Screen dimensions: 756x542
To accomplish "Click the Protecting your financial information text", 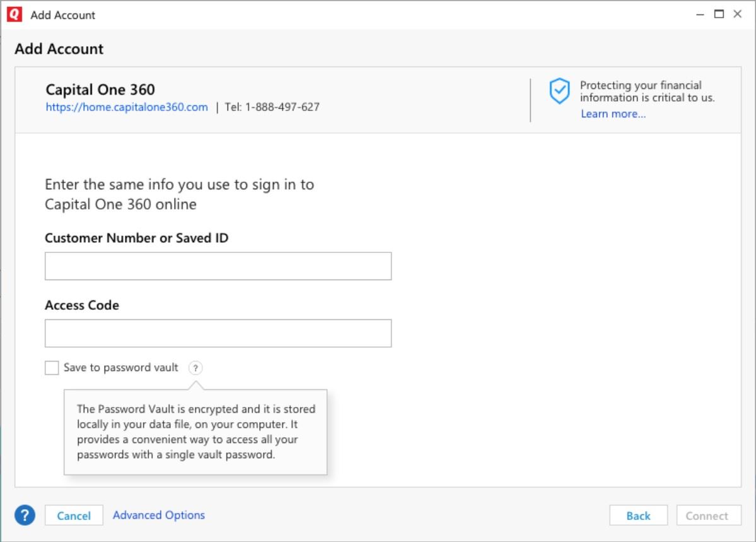I will (x=647, y=91).
